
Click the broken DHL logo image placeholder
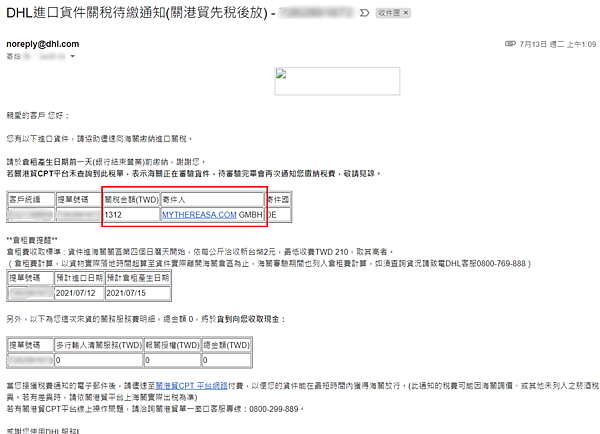point(337,81)
